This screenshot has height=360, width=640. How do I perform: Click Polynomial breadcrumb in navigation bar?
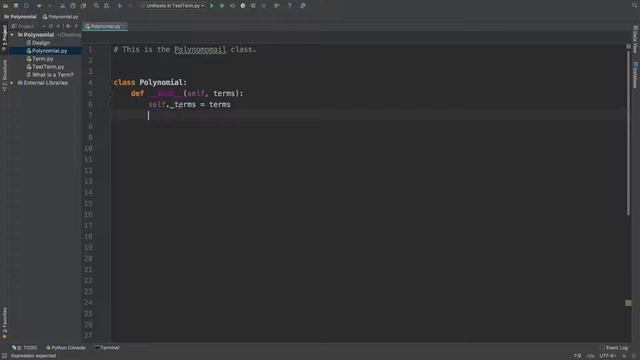(x=20, y=17)
